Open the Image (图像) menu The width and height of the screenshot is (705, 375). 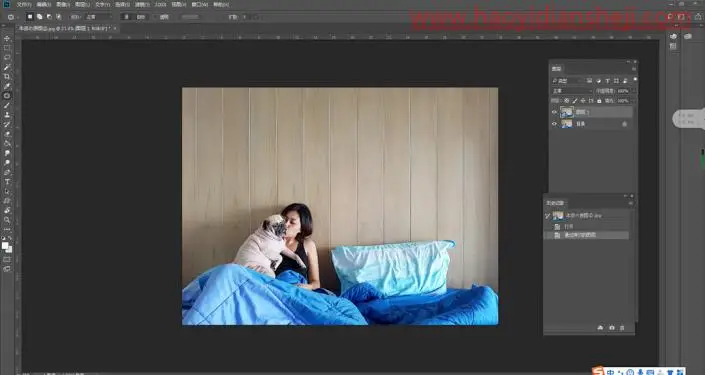(63, 4)
